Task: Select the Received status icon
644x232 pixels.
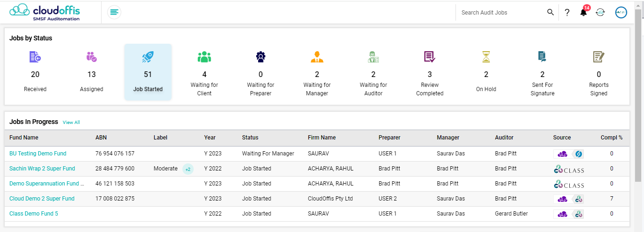Action: (35, 57)
